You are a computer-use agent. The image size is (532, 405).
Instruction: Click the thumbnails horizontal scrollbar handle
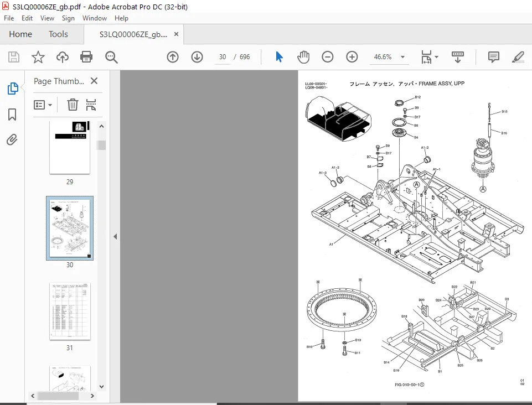tap(58, 396)
